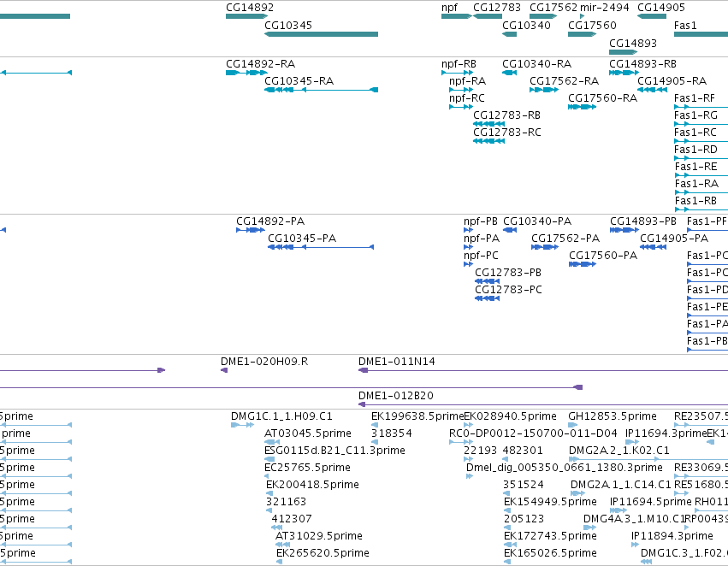This screenshot has height=566, width=728.
Task: Click protein npf-PC
Action: click(x=481, y=256)
